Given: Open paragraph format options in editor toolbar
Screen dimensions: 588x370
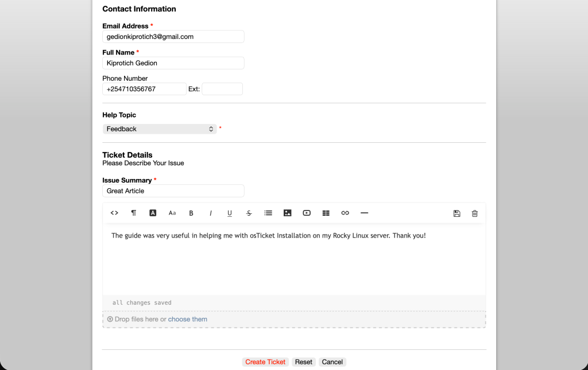Looking at the screenshot, I should click(134, 213).
